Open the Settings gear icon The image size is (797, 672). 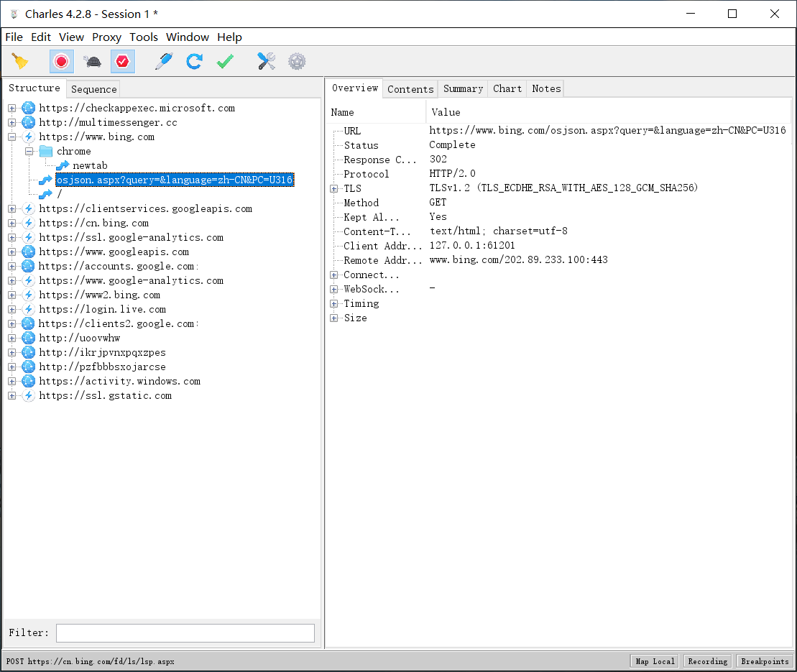pyautogui.click(x=297, y=62)
